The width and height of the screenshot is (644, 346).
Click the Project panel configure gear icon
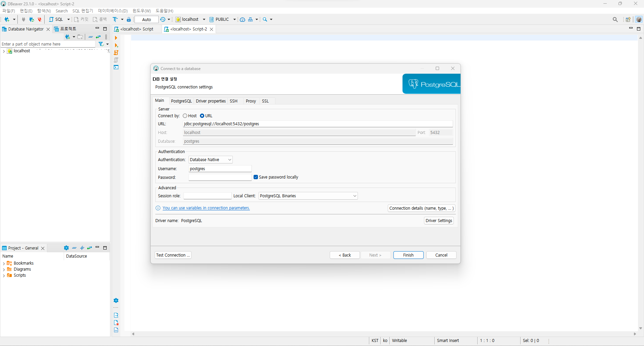click(66, 248)
